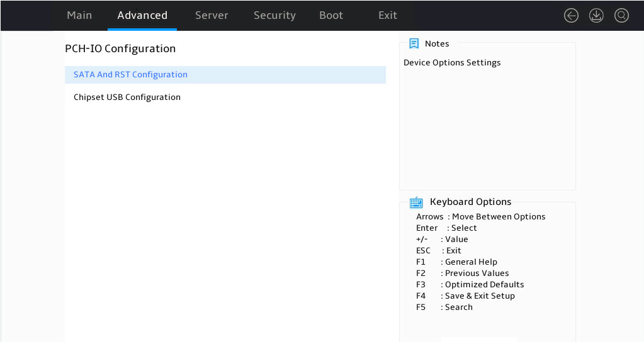Click the 'F3 : Optimized Defaults' line
The height and width of the screenshot is (342, 644).
(x=470, y=285)
